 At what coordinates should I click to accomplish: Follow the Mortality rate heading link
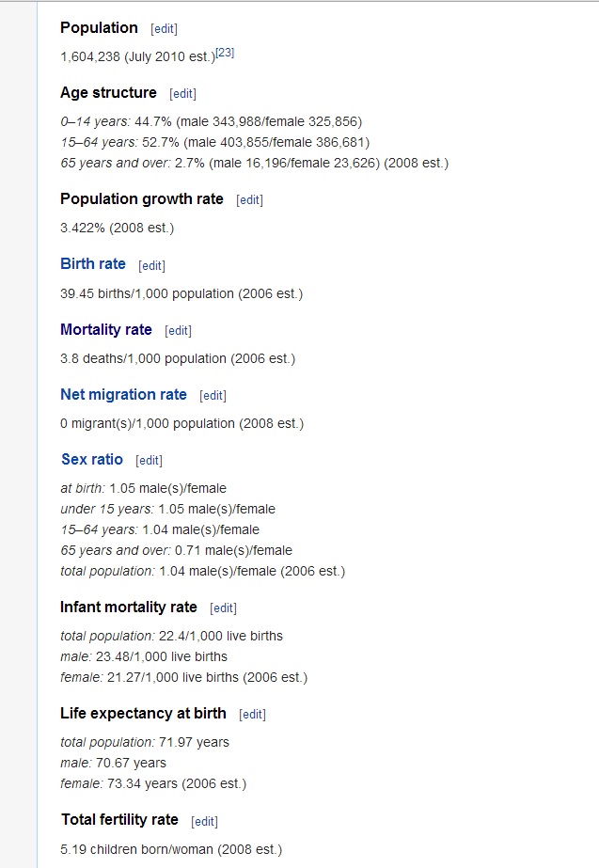pos(106,329)
